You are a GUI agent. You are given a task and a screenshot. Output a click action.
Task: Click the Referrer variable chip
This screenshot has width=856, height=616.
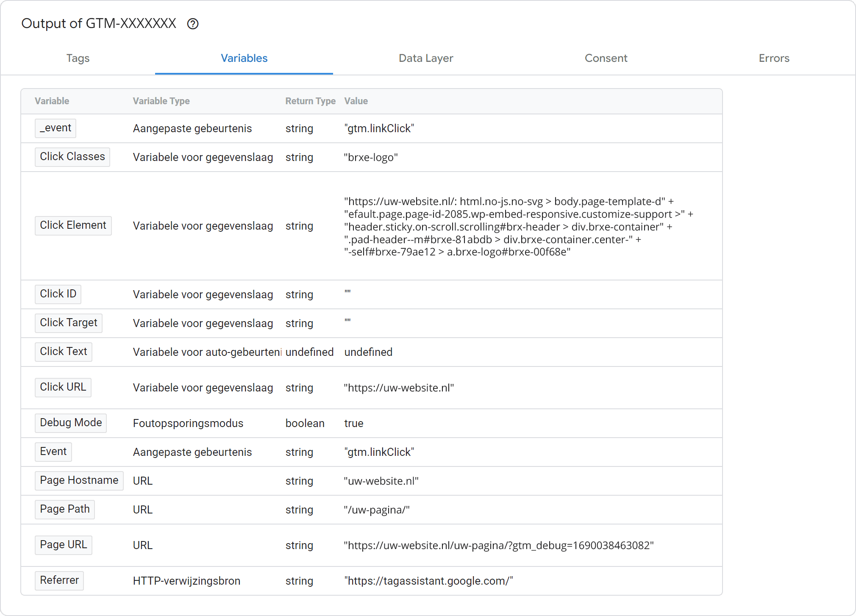59,580
